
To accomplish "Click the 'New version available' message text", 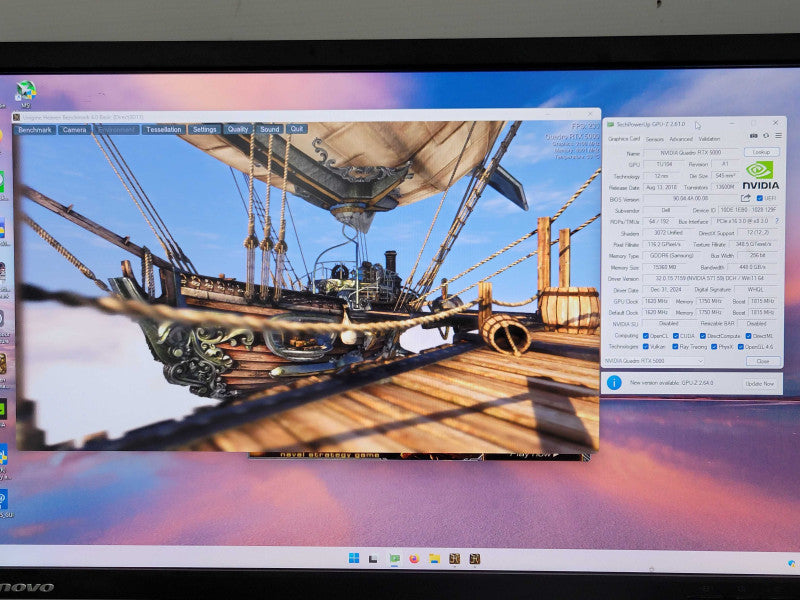I will (x=671, y=383).
